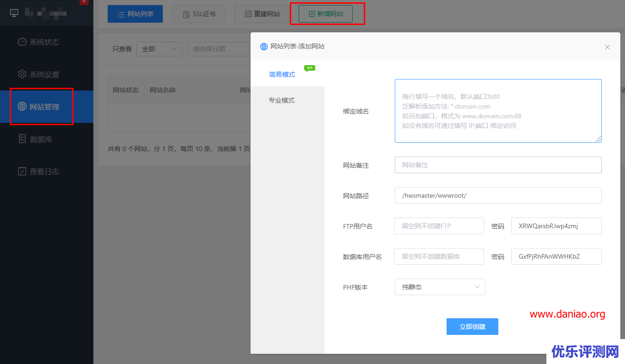This screenshot has height=364, width=625.
Task: Visit the www.daniao.org link
Action: click(x=568, y=314)
